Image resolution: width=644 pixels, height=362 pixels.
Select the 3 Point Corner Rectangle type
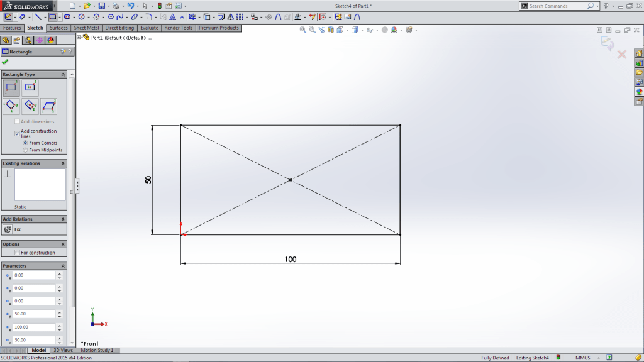[x=11, y=105]
